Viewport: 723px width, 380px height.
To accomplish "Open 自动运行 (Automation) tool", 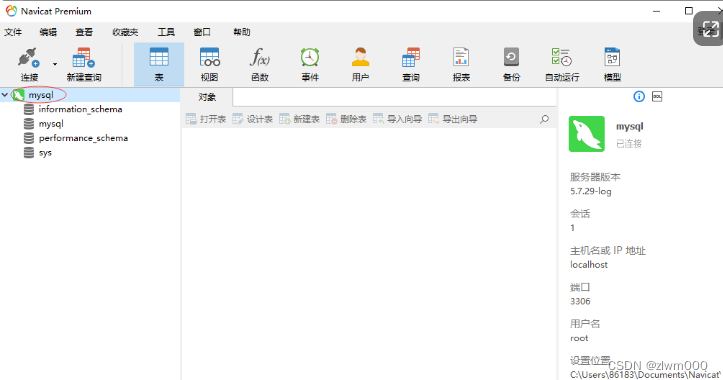I will click(x=562, y=65).
